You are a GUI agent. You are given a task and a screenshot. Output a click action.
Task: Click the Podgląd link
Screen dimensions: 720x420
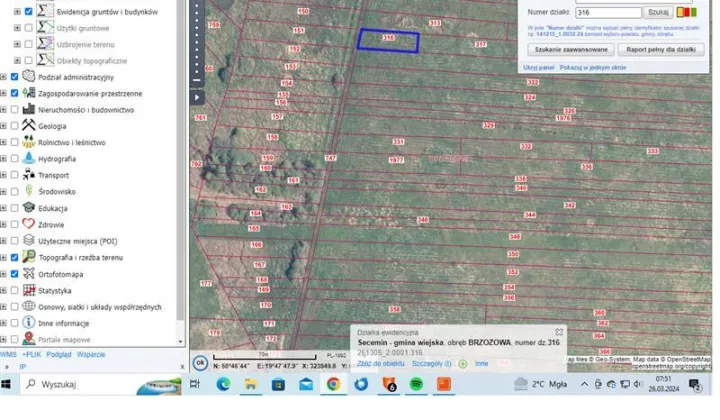coord(58,354)
